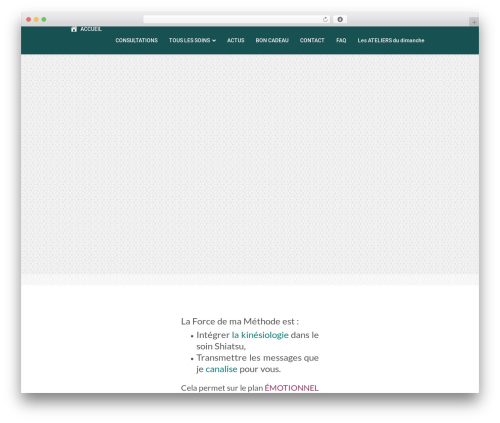Follow the 'canalise' link
This screenshot has width=500, height=423.
click(x=221, y=369)
